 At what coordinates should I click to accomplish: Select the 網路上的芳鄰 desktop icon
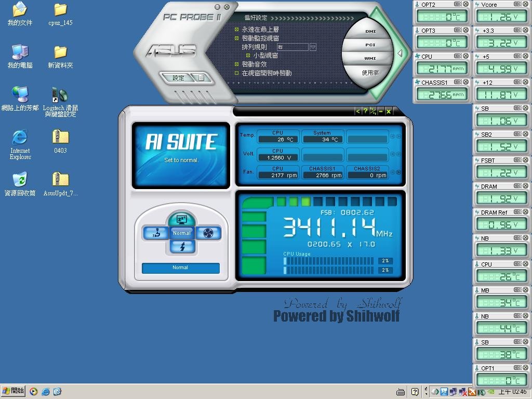pos(20,99)
